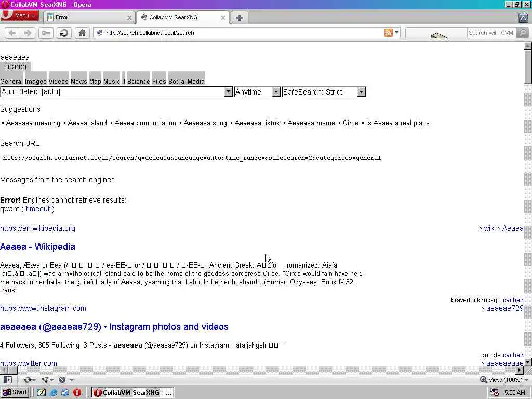The width and height of the screenshot is (532, 399).
Task: Click the zoom magnifier icon beside View
Action: (x=484, y=380)
